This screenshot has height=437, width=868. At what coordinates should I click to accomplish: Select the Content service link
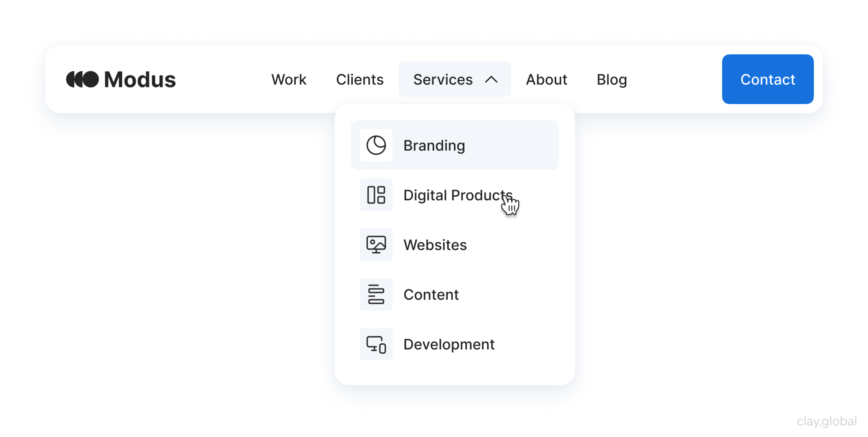pyautogui.click(x=455, y=294)
